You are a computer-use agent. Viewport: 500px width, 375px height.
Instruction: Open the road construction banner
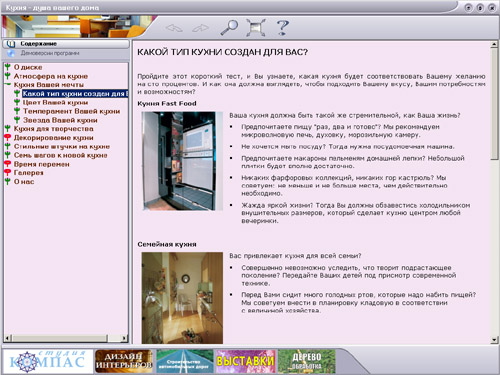click(185, 361)
